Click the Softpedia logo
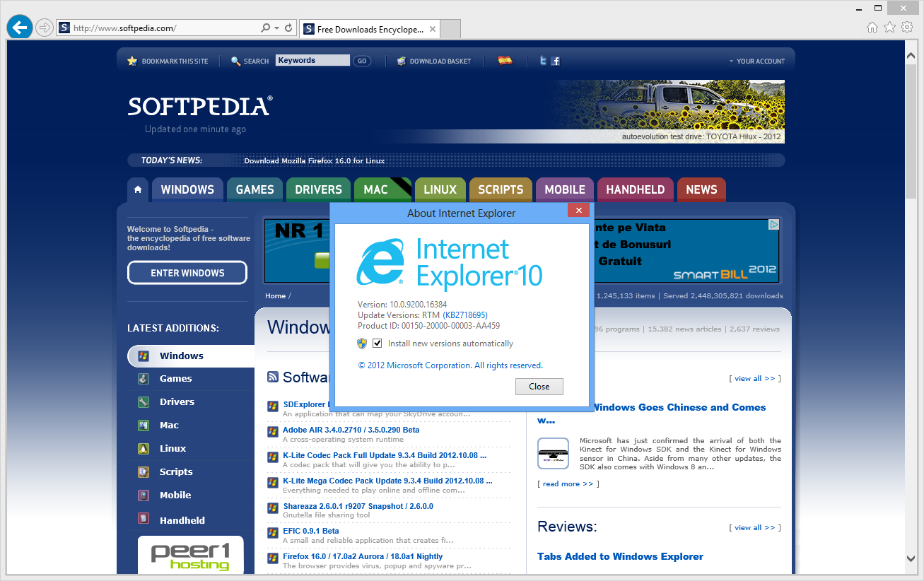 (200, 107)
